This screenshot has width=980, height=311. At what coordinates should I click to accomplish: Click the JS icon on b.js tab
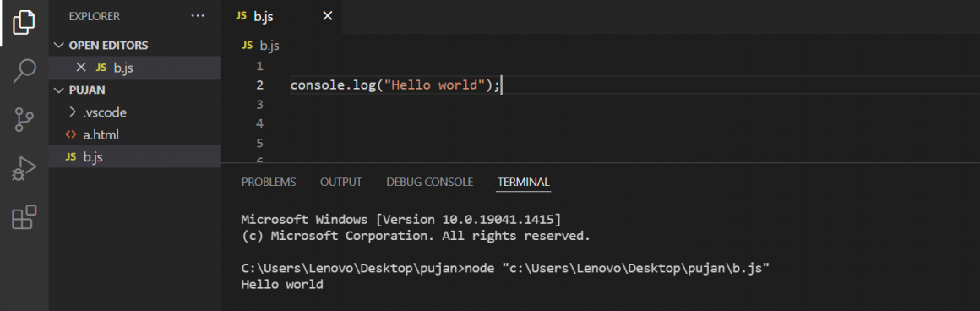pos(241,16)
